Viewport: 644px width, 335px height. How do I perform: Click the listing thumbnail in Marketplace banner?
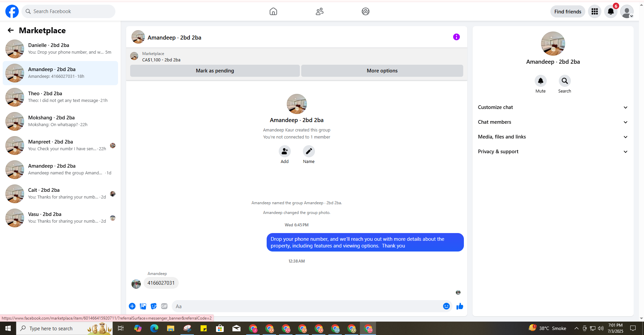pyautogui.click(x=134, y=56)
